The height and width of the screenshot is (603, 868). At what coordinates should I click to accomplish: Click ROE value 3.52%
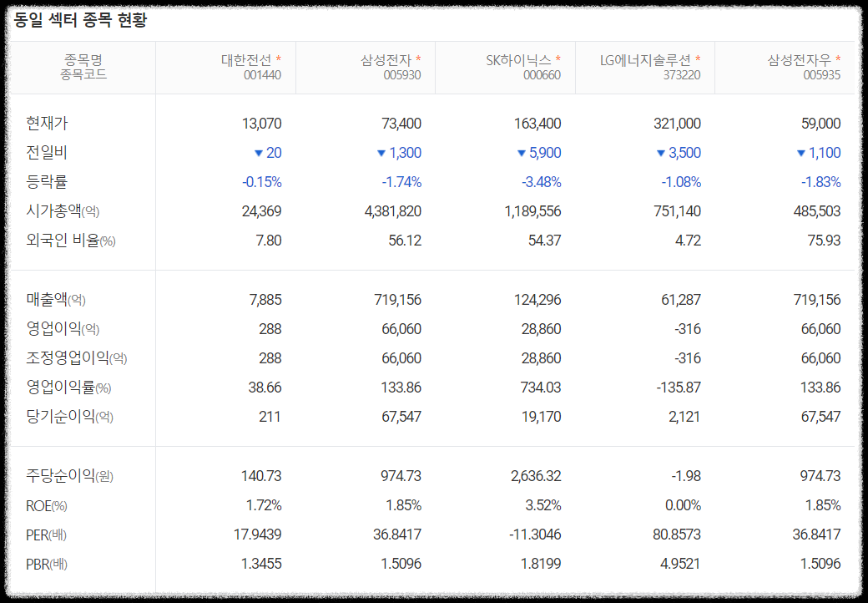tap(543, 505)
